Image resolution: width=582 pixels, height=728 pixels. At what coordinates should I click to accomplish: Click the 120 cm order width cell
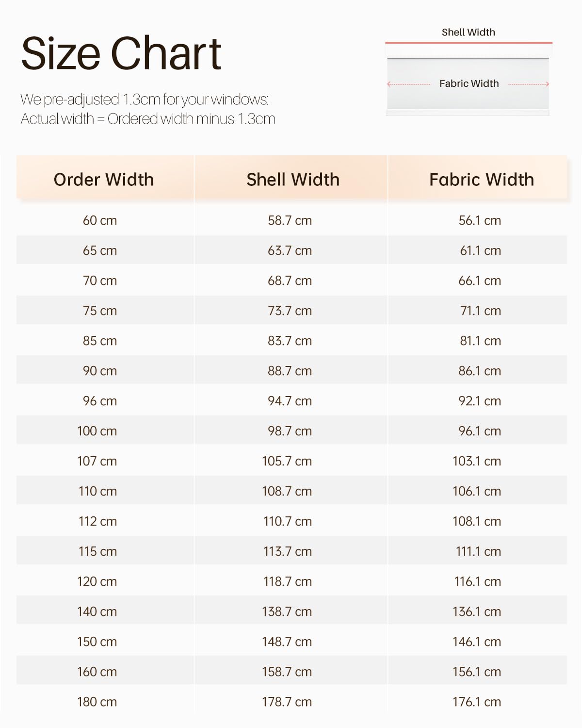pyautogui.click(x=97, y=581)
